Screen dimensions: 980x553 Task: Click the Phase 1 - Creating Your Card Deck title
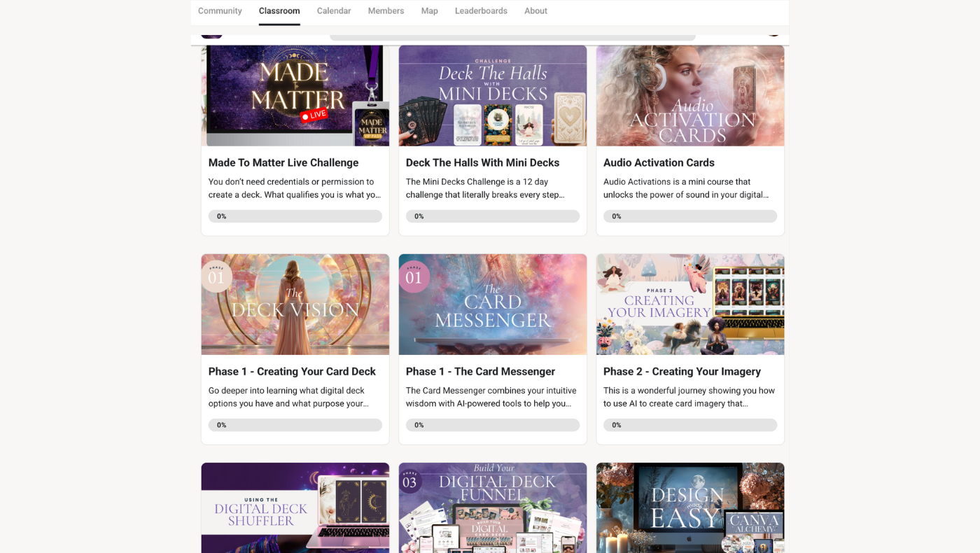(x=292, y=371)
